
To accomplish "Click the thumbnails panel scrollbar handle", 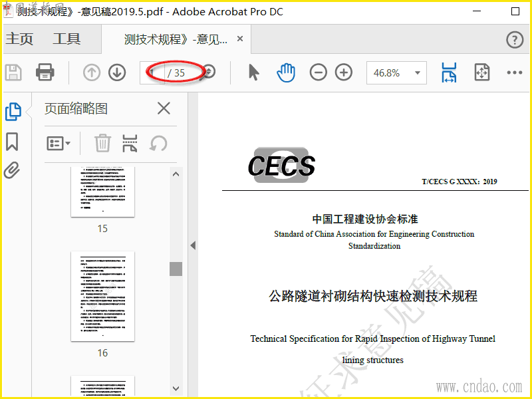I will 176,269.
